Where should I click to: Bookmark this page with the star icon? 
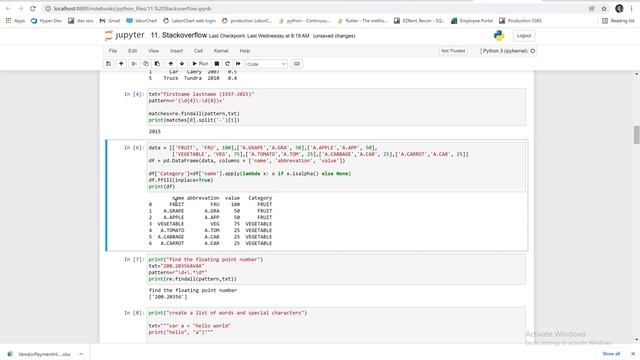[x=604, y=9]
